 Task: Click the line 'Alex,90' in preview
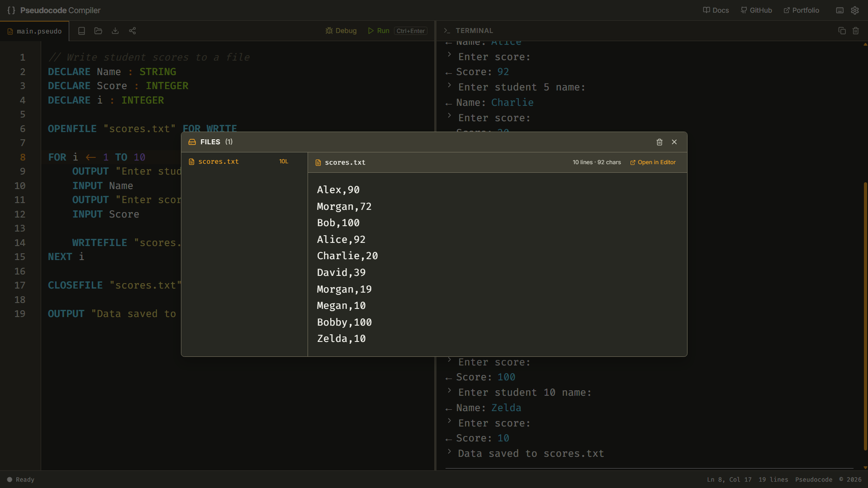[338, 190]
